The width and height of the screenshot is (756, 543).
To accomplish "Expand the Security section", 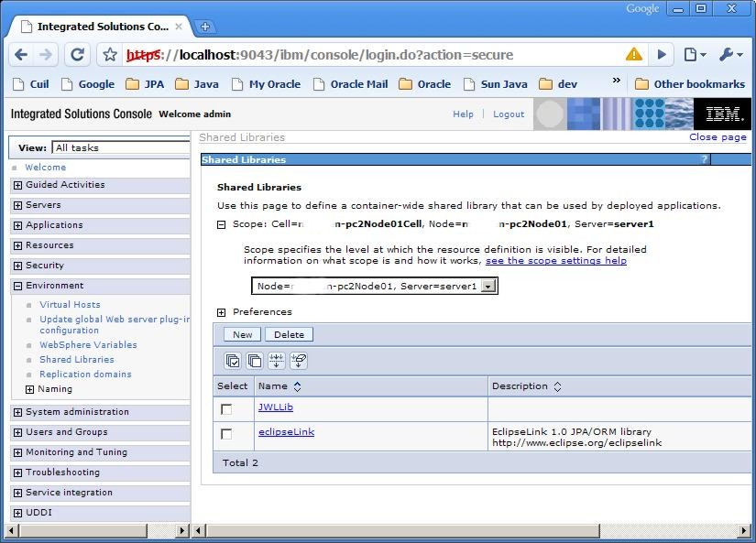I will pos(17,266).
